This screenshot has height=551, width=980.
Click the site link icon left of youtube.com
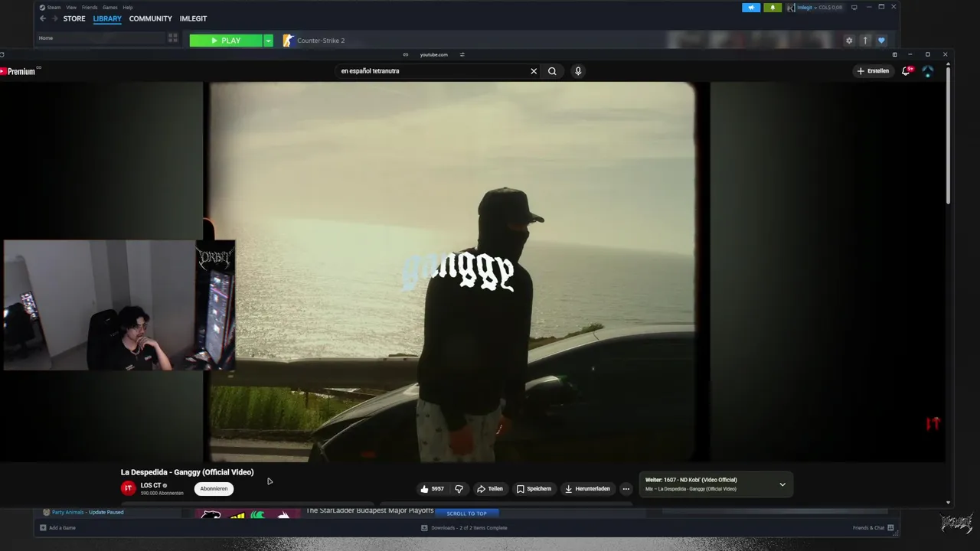(406, 54)
